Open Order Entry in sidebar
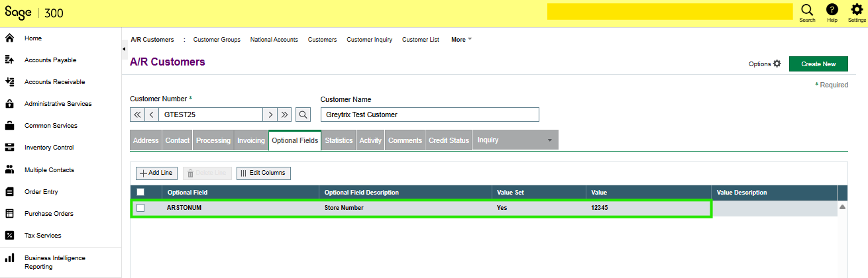The width and height of the screenshot is (868, 278). click(x=41, y=192)
